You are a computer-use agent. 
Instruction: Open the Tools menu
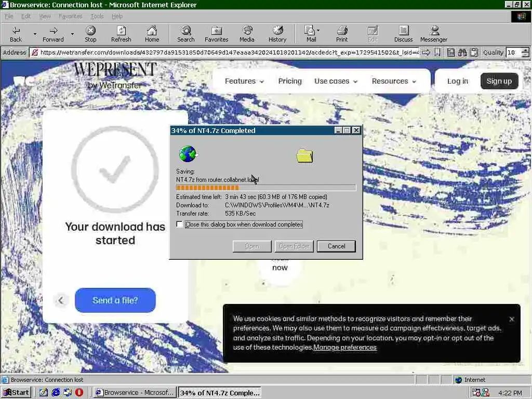pyautogui.click(x=97, y=16)
